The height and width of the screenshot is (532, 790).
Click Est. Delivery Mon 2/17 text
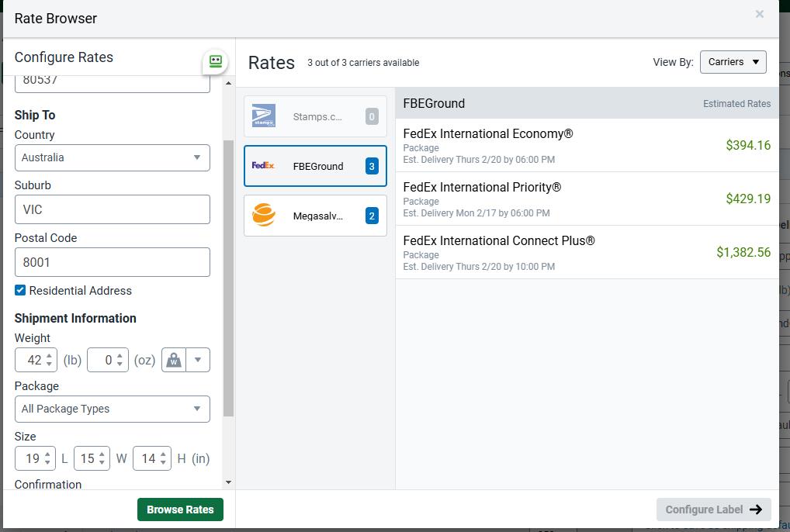tap(476, 213)
